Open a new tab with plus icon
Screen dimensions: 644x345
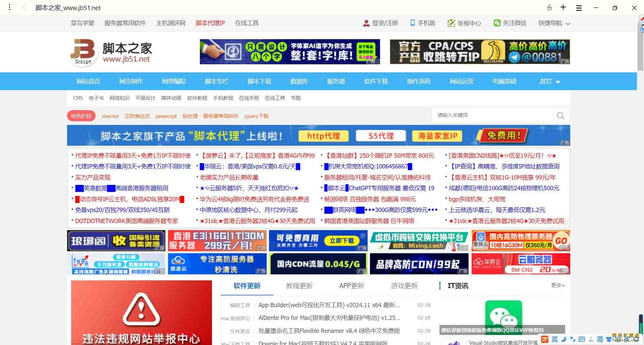(563, 7)
